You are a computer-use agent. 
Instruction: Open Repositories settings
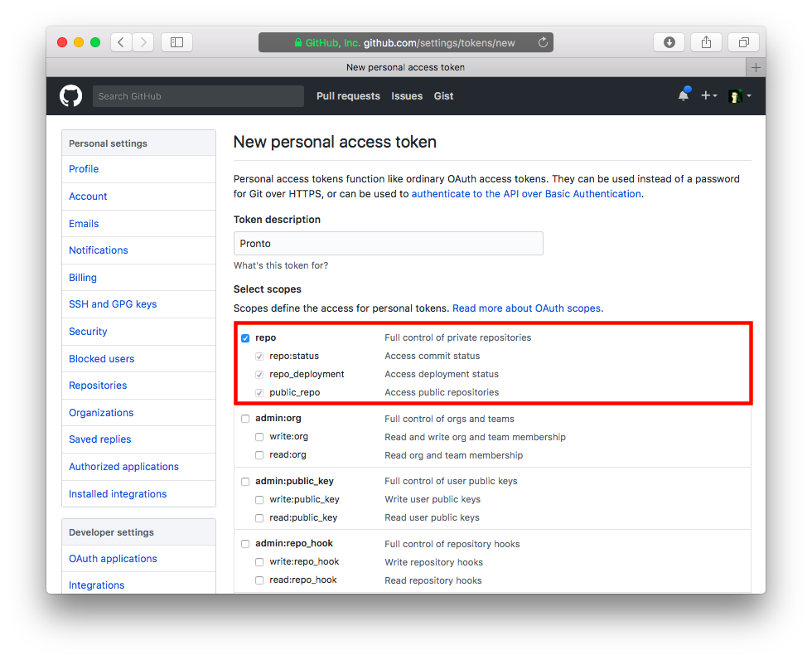pos(98,386)
